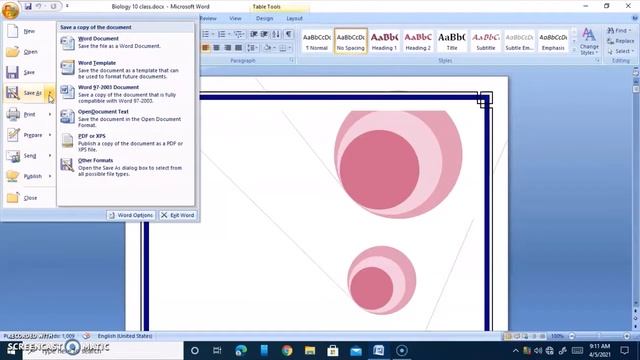Screen dimensions: 640x360
Task: Save as OpenDocument Text
Action: (x=126, y=118)
